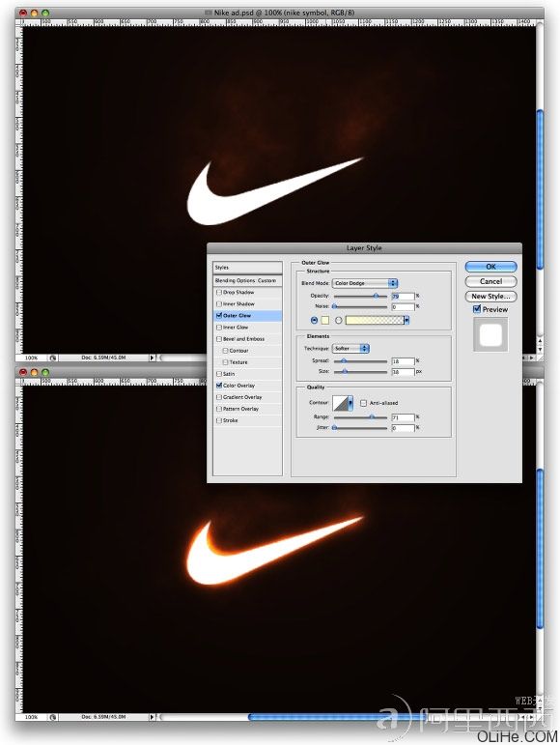Toggle the Preview checkbox
The image size is (560, 745).
[x=477, y=309]
